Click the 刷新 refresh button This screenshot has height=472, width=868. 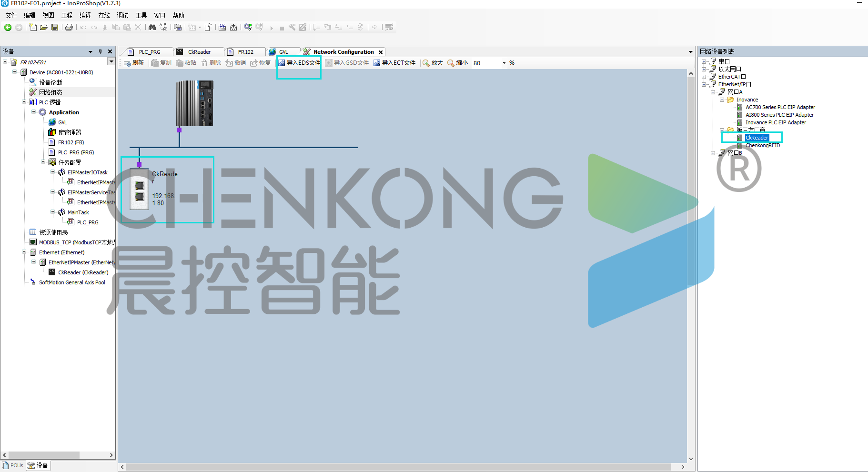(x=134, y=63)
